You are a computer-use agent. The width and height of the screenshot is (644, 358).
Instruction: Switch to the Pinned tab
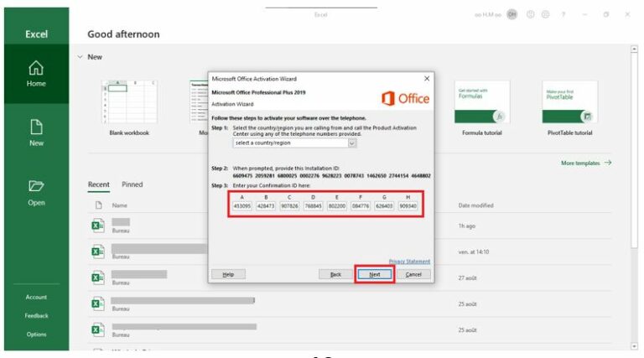(132, 184)
